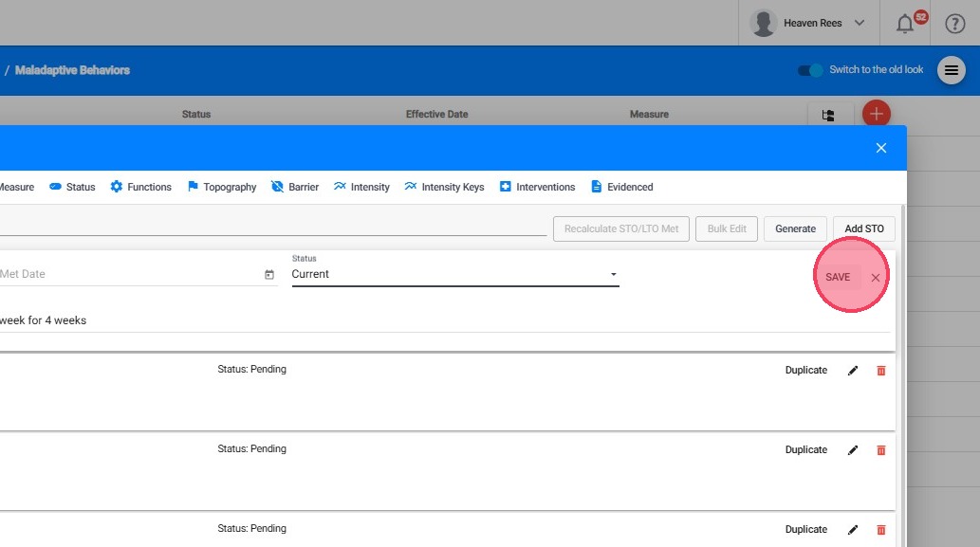Open the hamburger menu button

pos(952,71)
